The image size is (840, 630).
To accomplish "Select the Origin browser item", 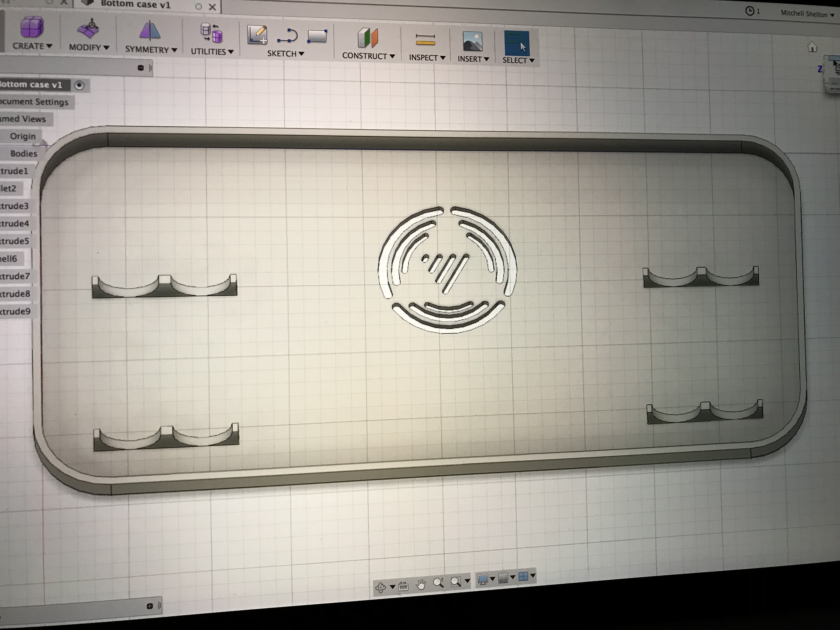I will click(x=23, y=136).
